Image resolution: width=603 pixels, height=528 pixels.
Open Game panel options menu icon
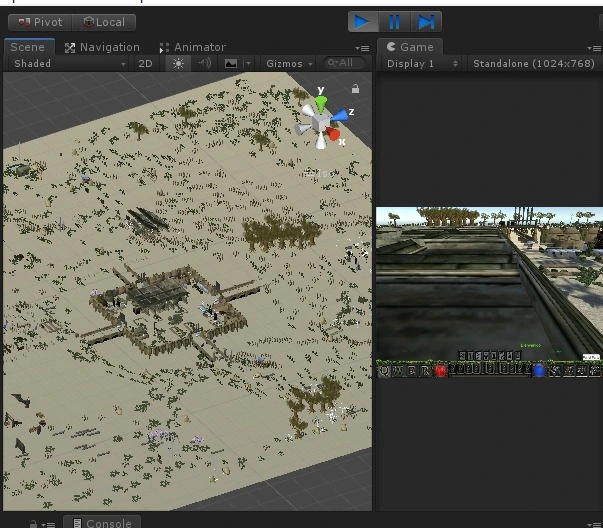pyautogui.click(x=595, y=48)
